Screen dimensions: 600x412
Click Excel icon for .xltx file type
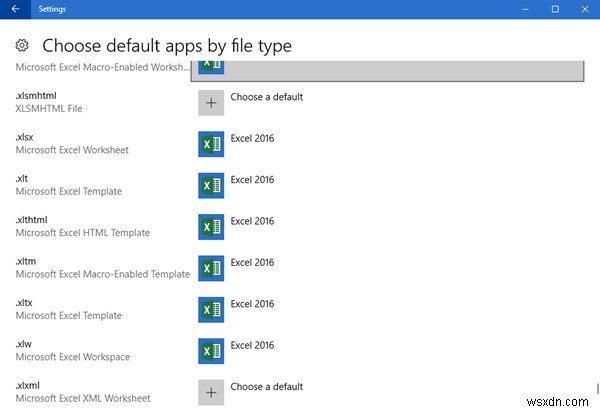pyautogui.click(x=211, y=310)
